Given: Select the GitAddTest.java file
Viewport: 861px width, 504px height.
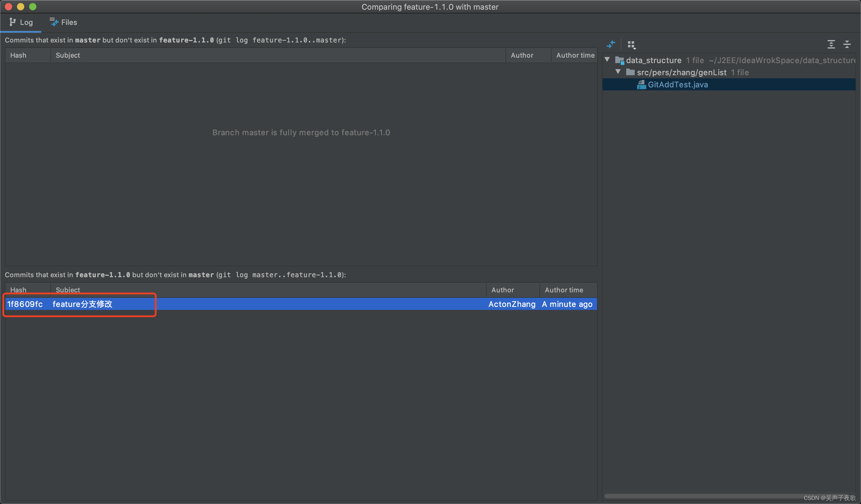Looking at the screenshot, I should coord(729,85).
